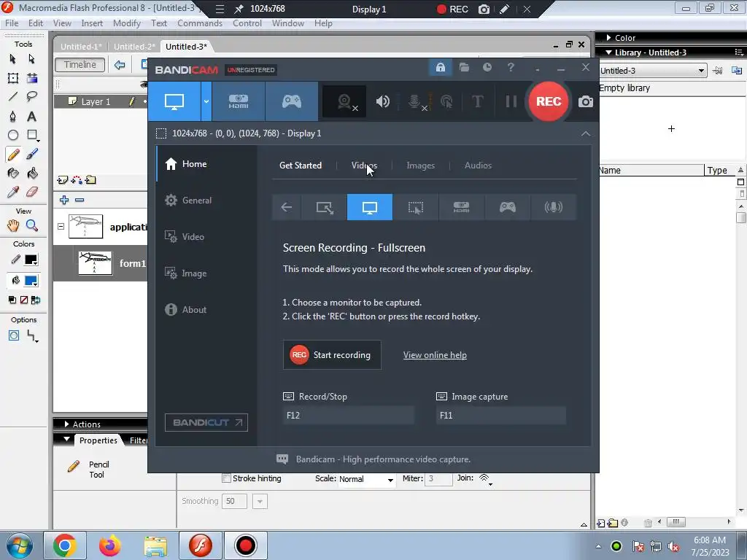Select the Free Transform tool
This screenshot has width=747, height=560.
tap(13, 78)
